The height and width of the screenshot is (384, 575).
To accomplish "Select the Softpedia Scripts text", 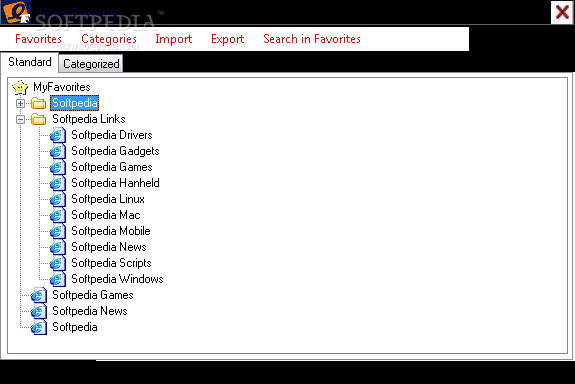I will tap(111, 263).
